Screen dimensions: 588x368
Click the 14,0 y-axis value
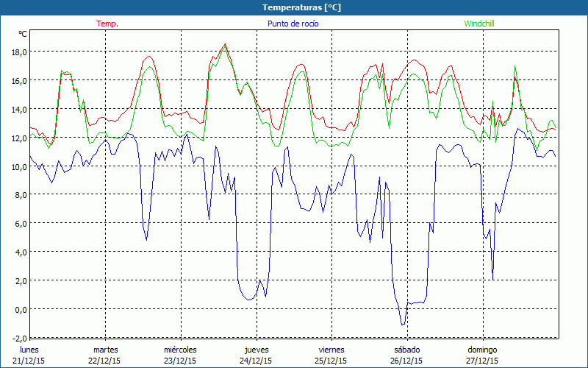point(19,110)
